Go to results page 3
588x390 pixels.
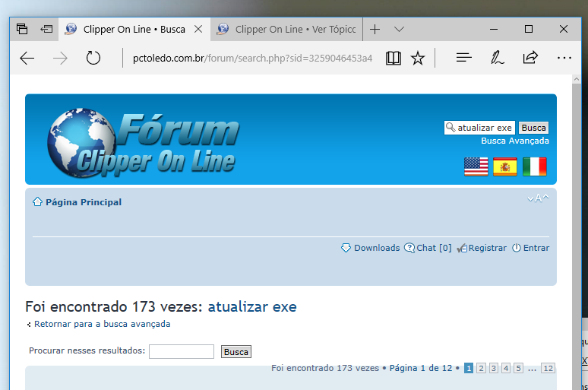(x=494, y=368)
